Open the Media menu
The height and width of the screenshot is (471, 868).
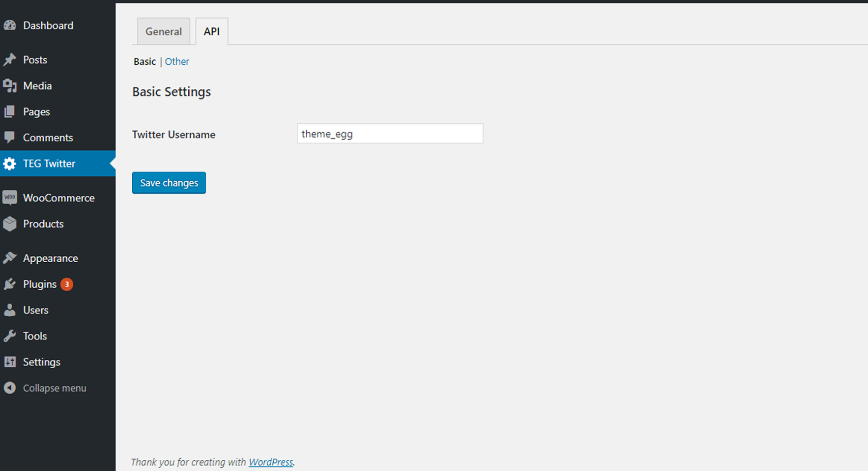pyautogui.click(x=37, y=86)
